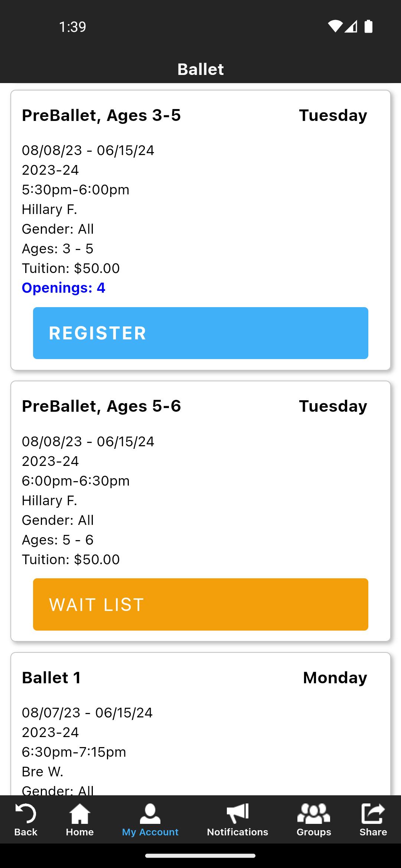Select the PreBallet, Ages 3-5 class title
Screen dimensions: 401x868
[101, 115]
